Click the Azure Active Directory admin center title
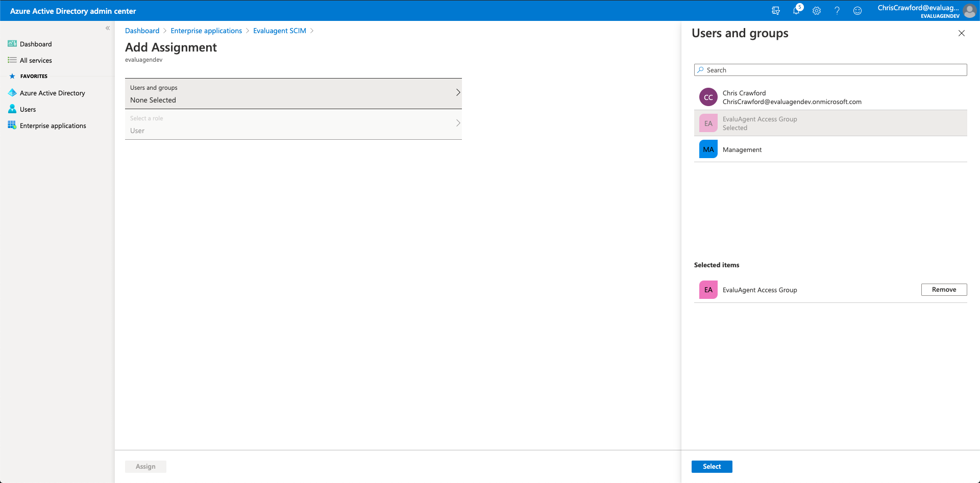This screenshot has height=483, width=980. [x=73, y=11]
